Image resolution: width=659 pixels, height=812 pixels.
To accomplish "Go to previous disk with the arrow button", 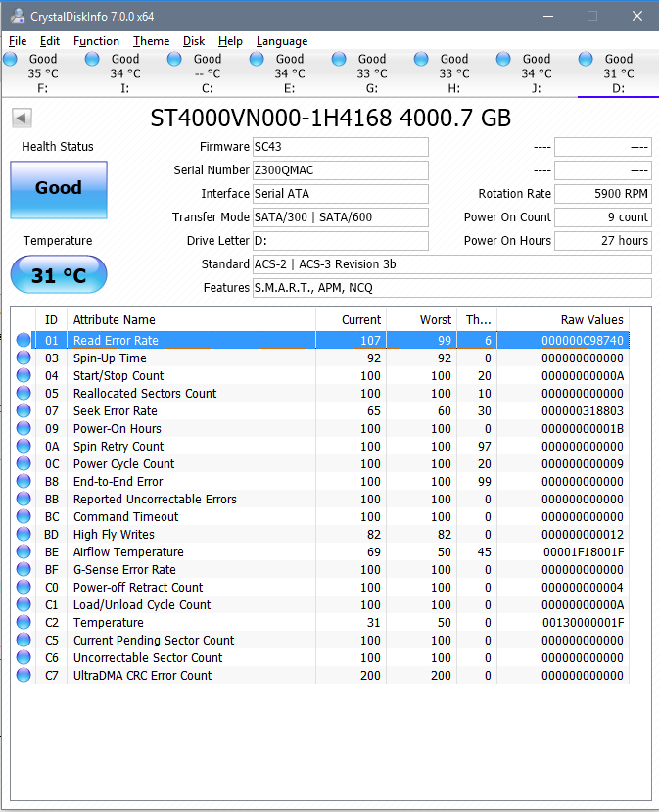I will coord(22,119).
